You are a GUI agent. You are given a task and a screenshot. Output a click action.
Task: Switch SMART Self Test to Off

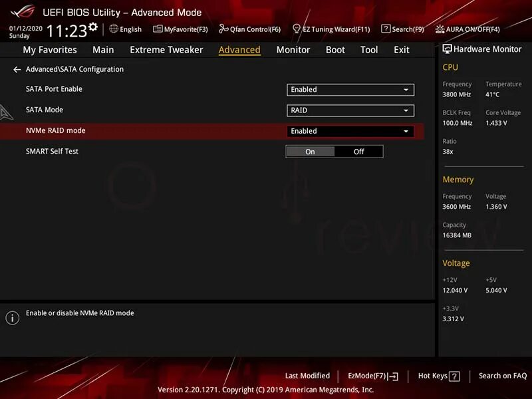point(358,152)
